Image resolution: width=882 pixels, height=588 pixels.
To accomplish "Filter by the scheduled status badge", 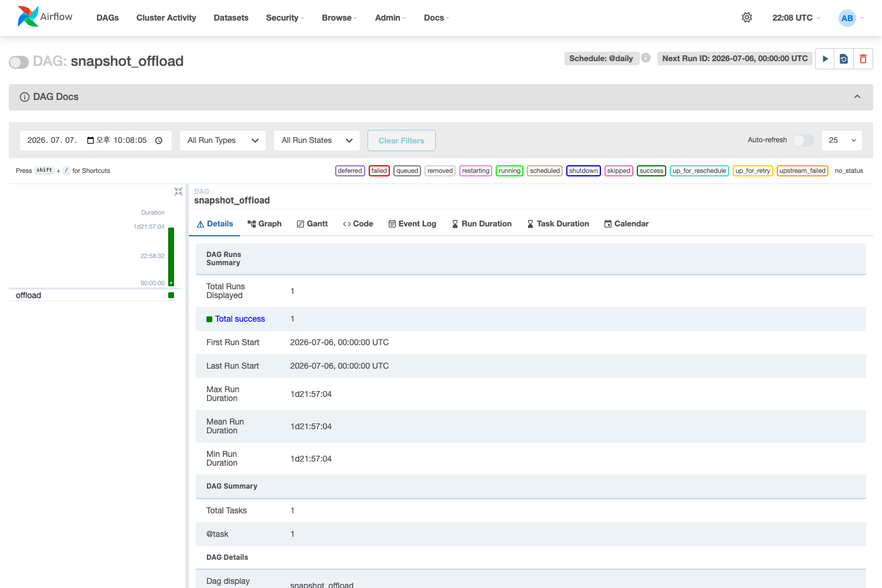I will pos(544,171).
